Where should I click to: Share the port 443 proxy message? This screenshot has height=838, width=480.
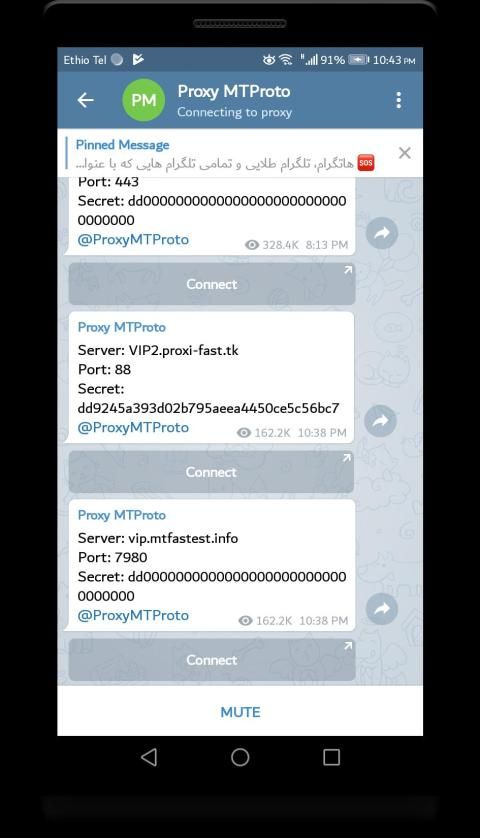pos(382,233)
